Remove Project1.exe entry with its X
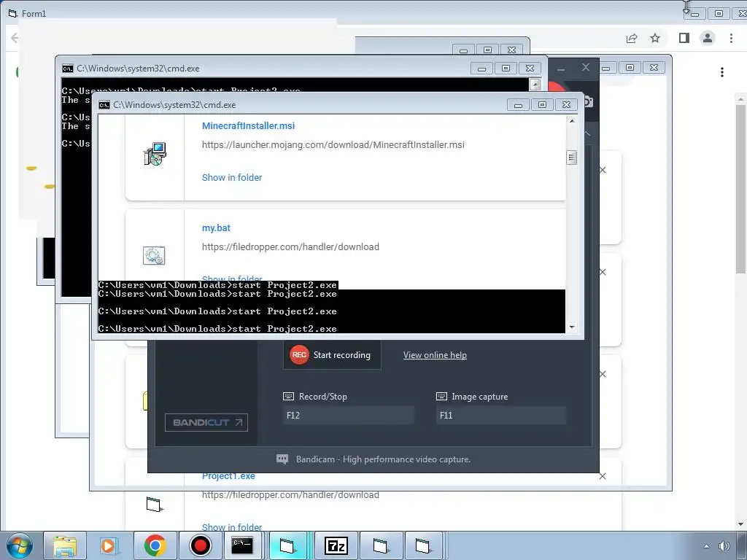The height and width of the screenshot is (560, 747). (603, 476)
